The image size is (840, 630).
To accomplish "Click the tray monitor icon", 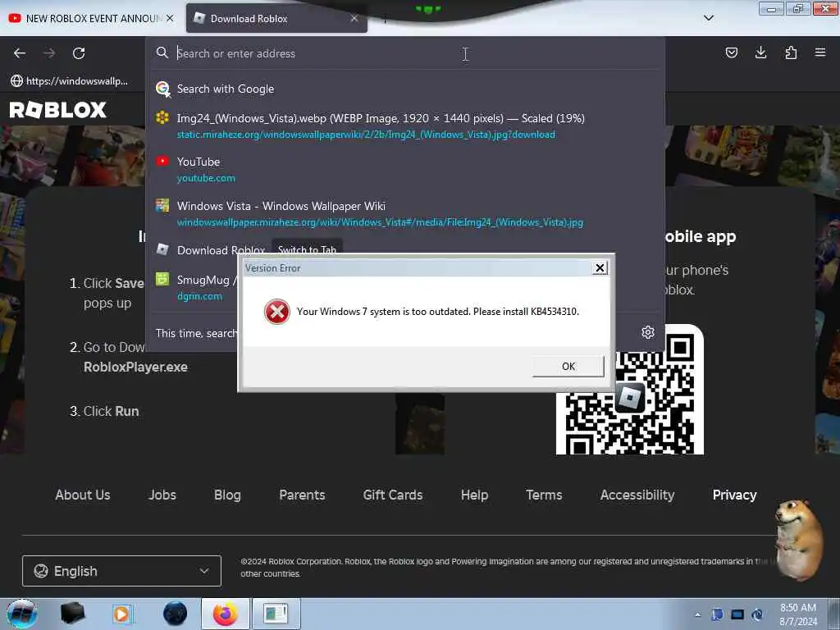I will coord(737,614).
